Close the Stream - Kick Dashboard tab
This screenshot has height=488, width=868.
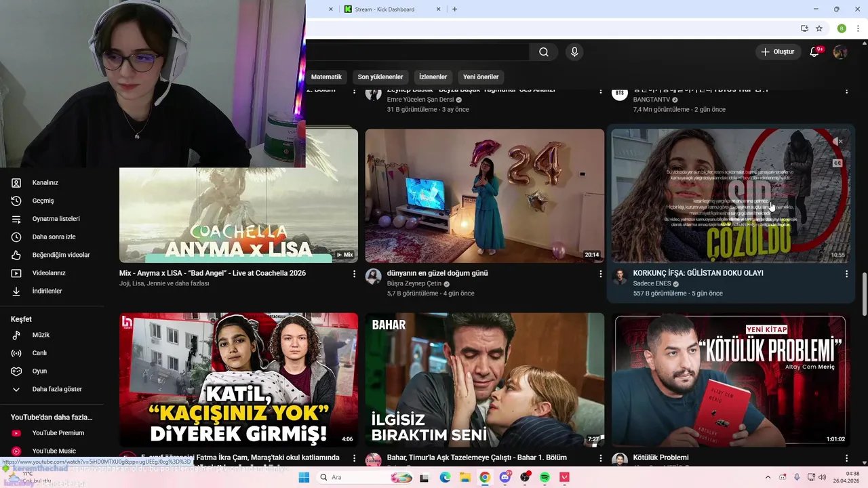coord(438,9)
